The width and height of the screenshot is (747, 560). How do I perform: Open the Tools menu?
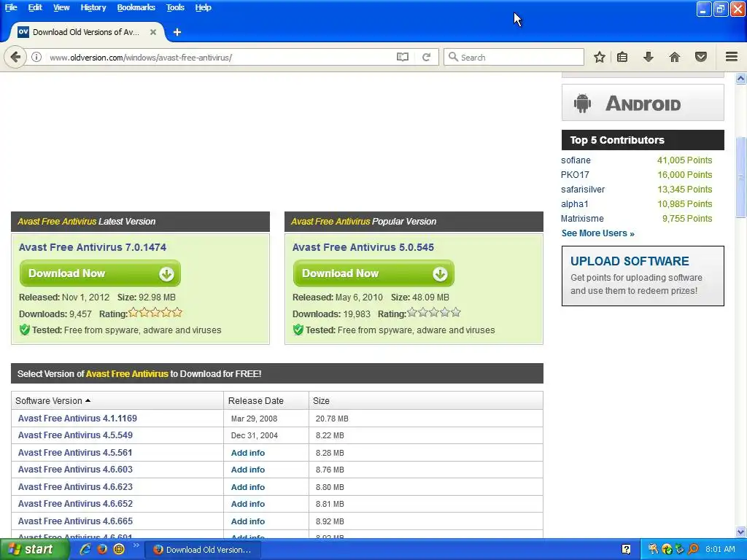tap(175, 7)
